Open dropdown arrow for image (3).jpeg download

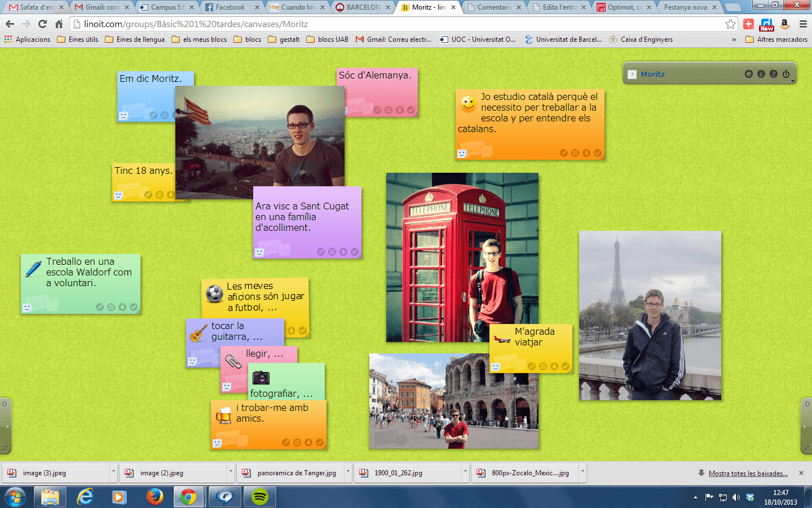(113, 472)
